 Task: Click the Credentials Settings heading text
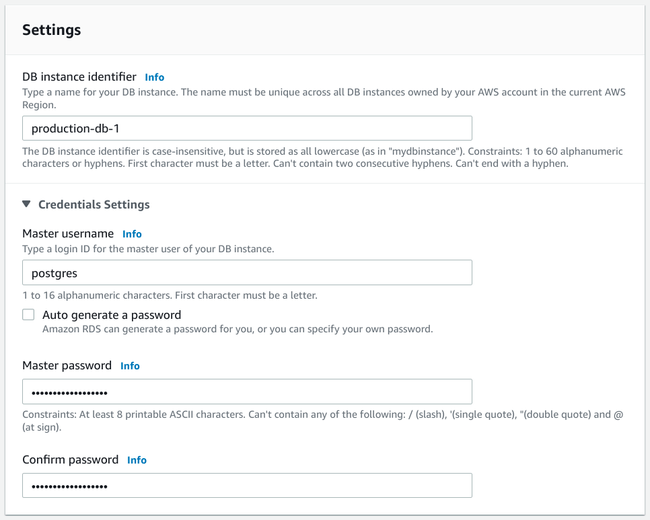click(94, 204)
